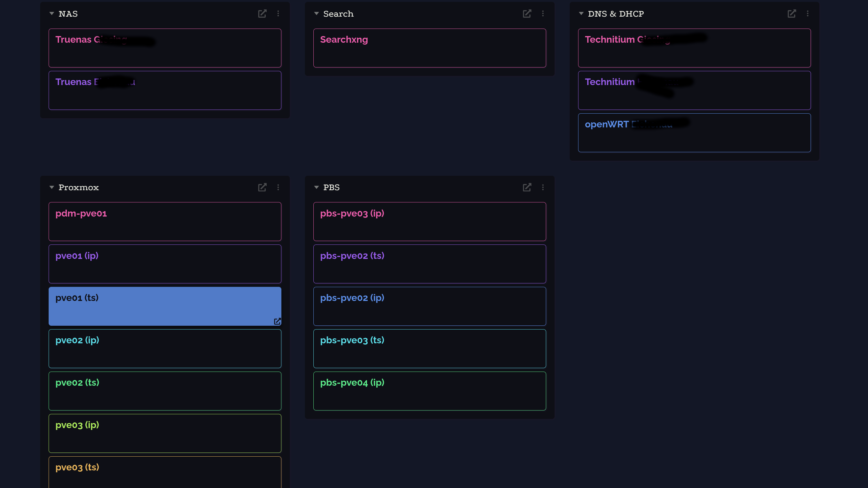Open the pve03 (ts) tile
The width and height of the screenshot is (868, 488).
coord(165,472)
